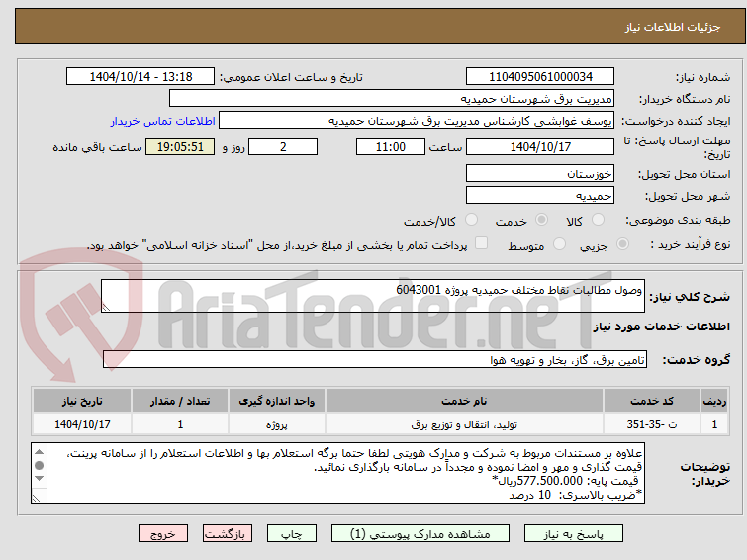Click service name cell 'تولید، انتقال و توزیع برق'
This screenshot has height=560, width=747.
tap(464, 424)
